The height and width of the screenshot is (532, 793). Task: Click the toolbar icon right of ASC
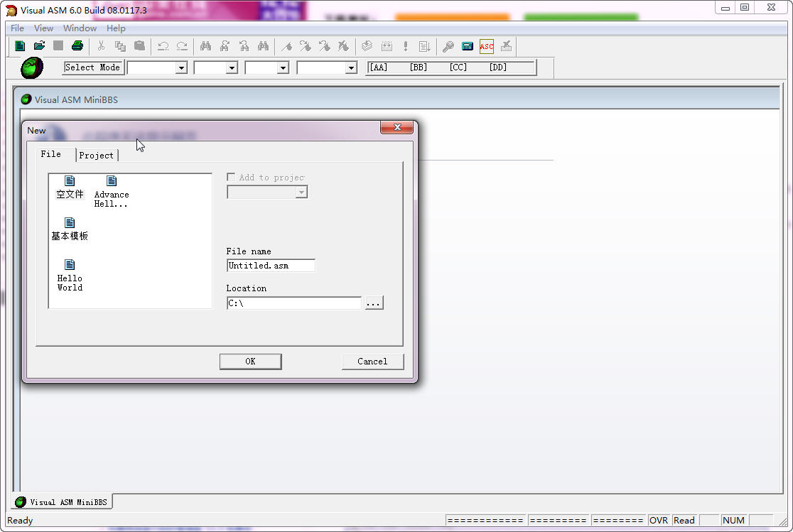click(506, 46)
